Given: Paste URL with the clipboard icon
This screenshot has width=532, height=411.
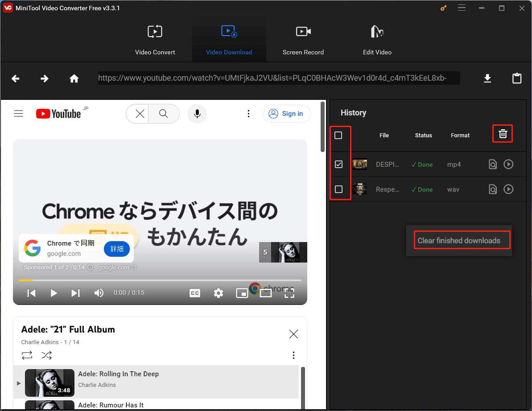Looking at the screenshot, I should pos(517,78).
